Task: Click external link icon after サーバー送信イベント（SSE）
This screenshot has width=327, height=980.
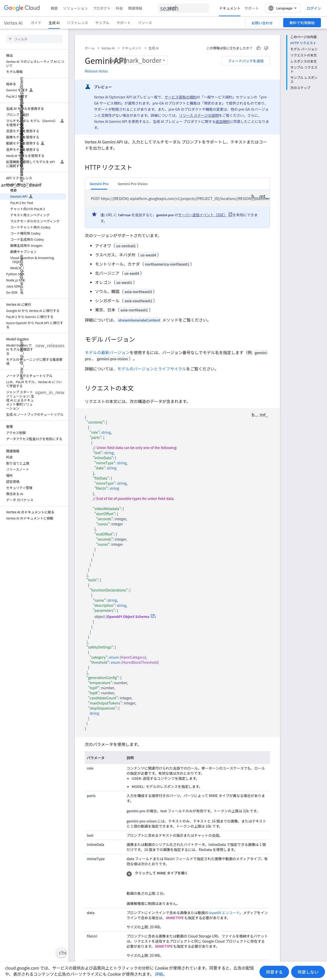Action: 230,214
